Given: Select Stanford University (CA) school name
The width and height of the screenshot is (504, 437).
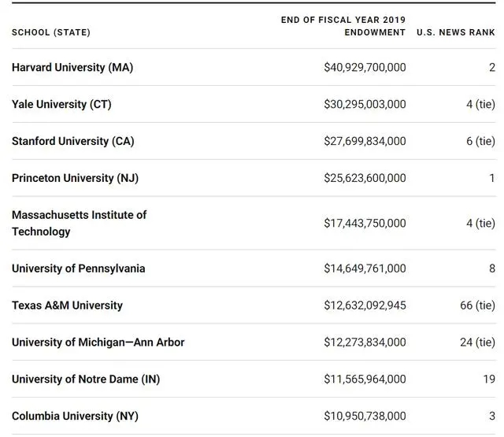Looking at the screenshot, I should (72, 141).
